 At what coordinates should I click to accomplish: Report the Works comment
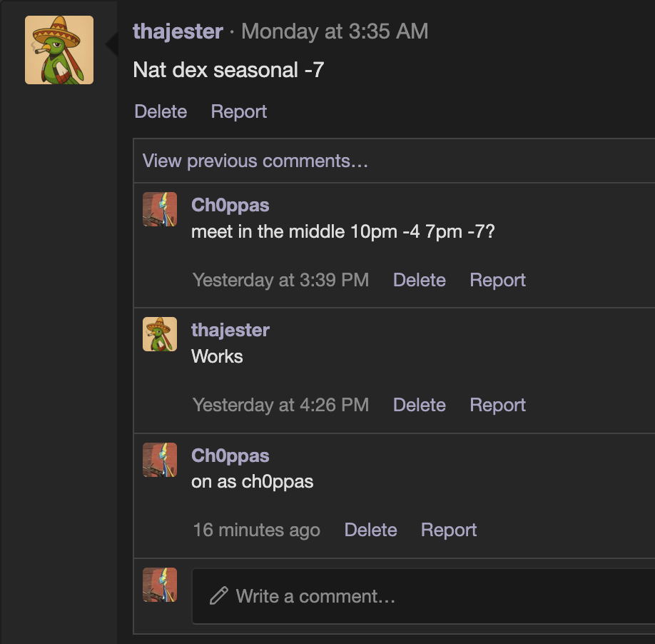click(497, 405)
